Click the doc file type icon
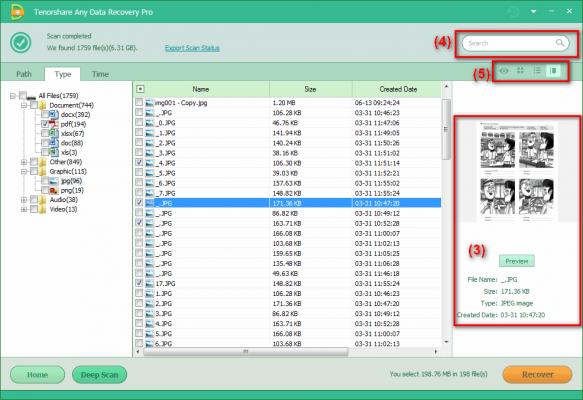Viewport: 583px width, 400px height. [54, 143]
